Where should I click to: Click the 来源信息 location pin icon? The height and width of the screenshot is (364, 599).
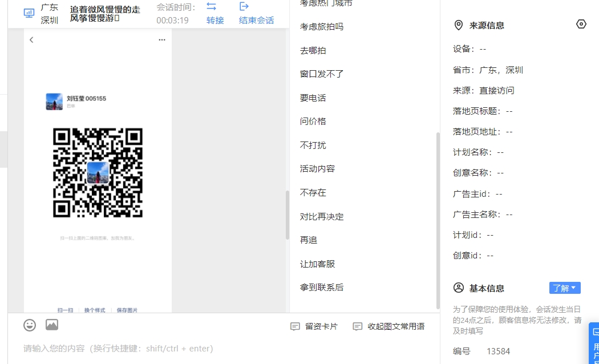point(459,25)
